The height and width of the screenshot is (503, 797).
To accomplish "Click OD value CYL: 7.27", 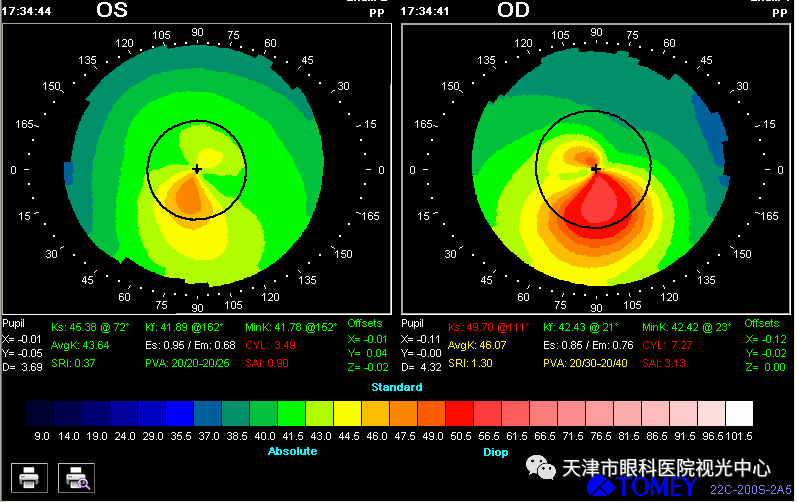I will 667,345.
